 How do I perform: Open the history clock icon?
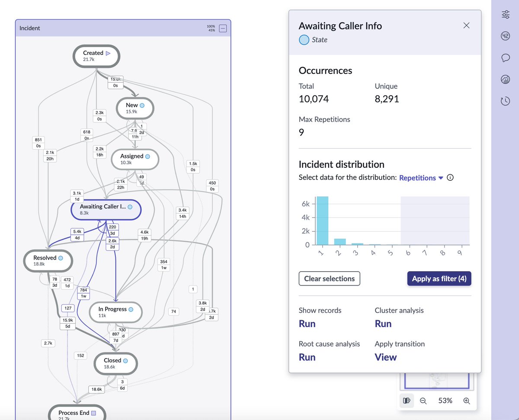(505, 101)
